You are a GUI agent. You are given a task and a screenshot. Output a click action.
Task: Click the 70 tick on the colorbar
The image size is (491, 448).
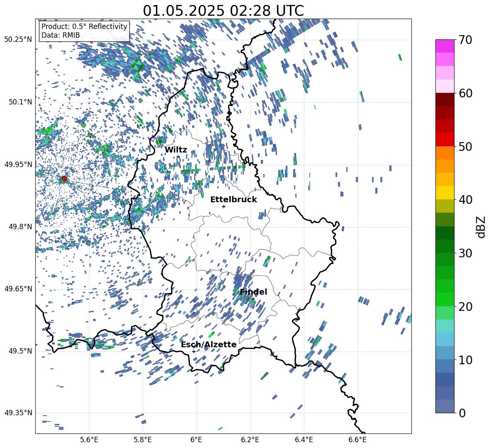(x=465, y=40)
